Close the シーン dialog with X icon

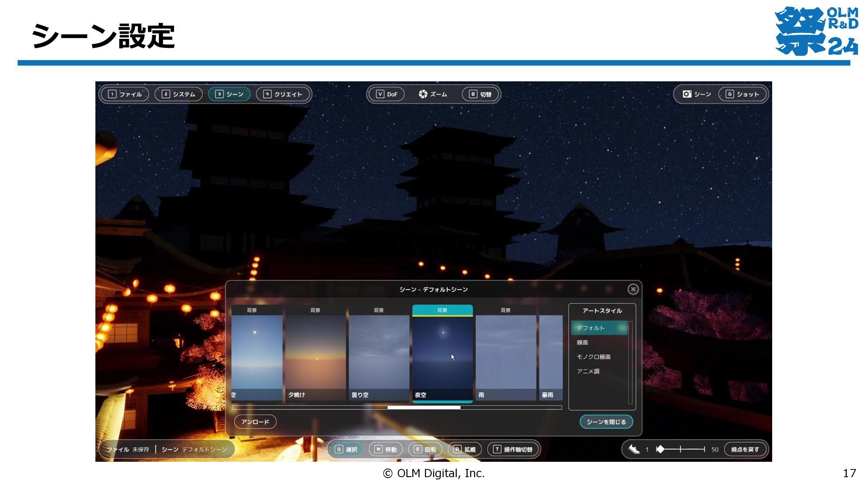point(633,289)
